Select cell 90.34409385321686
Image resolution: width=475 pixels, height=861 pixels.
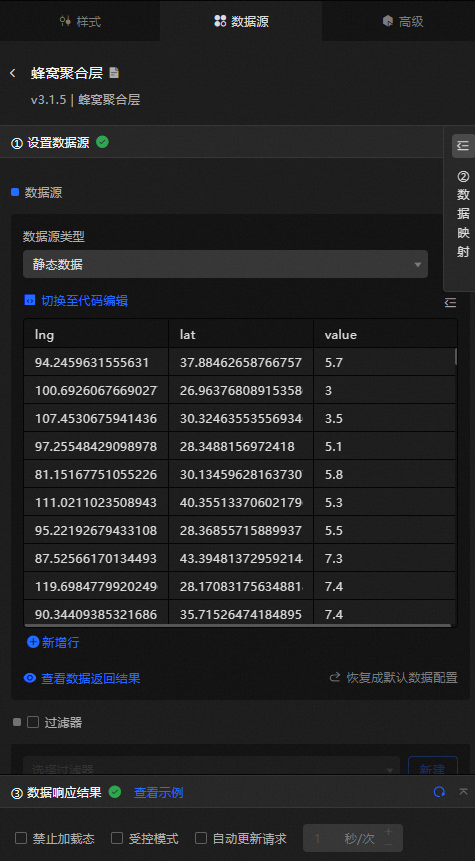point(96,613)
